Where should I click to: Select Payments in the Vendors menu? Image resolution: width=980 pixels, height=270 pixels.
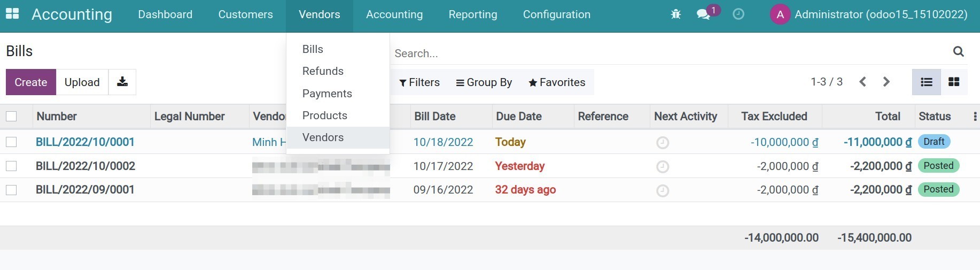pos(327,94)
